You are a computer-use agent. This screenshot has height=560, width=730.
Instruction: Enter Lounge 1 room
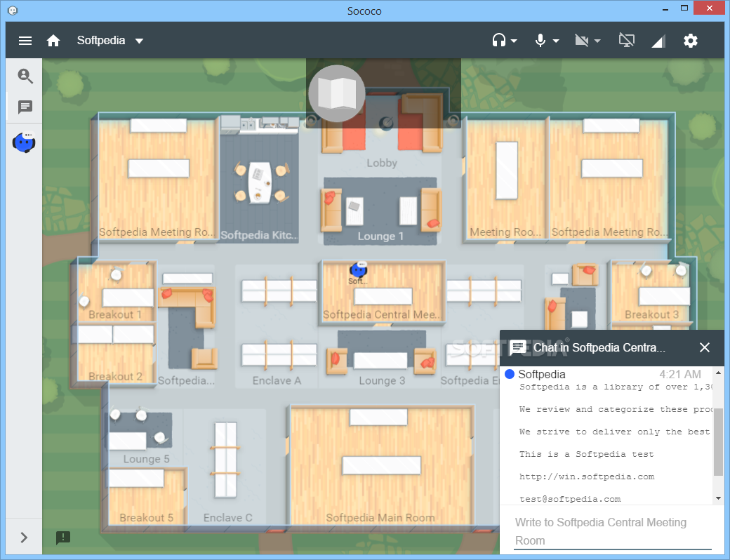click(380, 211)
